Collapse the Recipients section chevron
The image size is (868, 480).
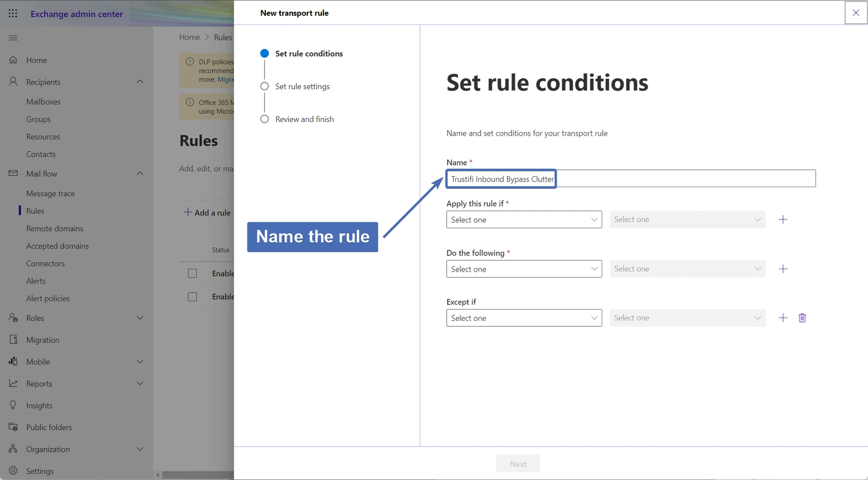pyautogui.click(x=140, y=82)
